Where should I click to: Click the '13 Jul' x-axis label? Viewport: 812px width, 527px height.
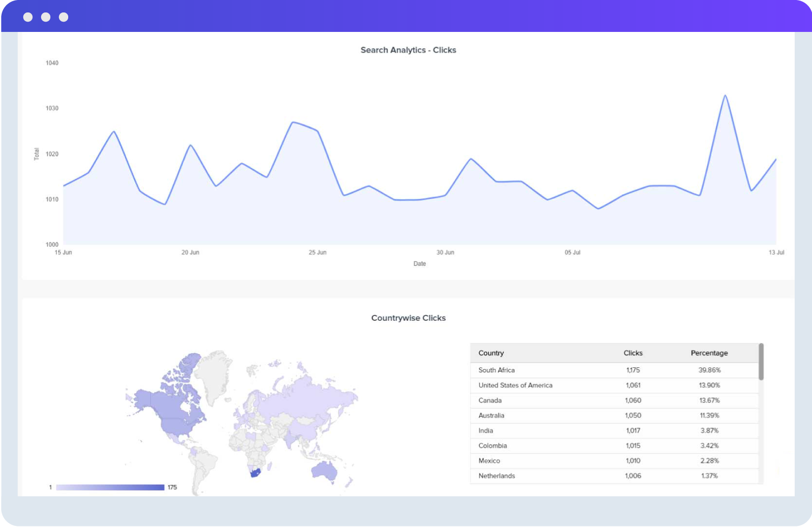click(776, 253)
